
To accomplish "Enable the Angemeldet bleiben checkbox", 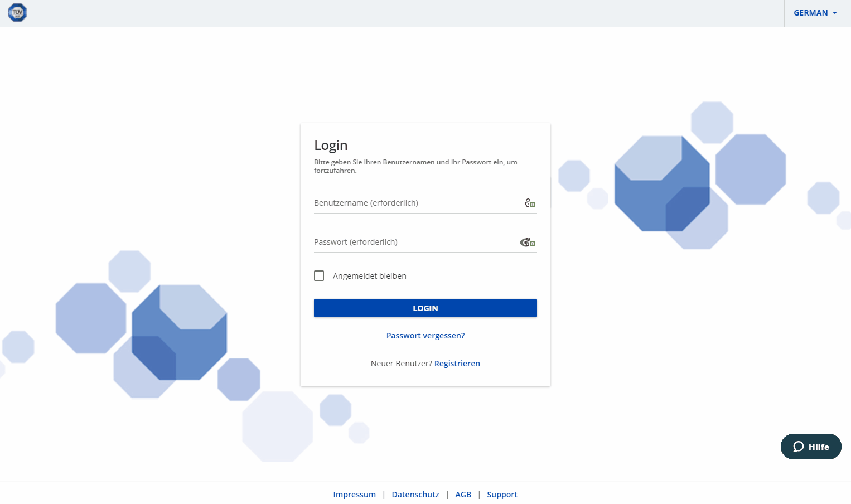I will [x=319, y=276].
